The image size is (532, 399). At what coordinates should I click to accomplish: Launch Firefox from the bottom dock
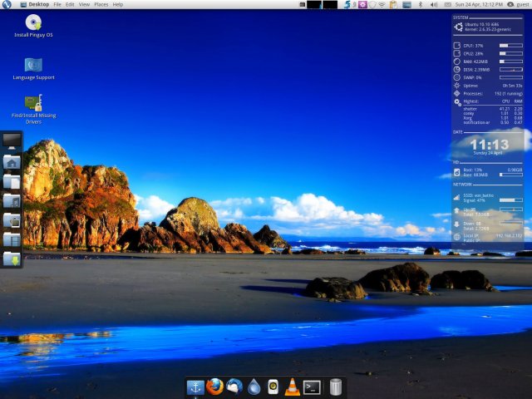click(x=214, y=387)
